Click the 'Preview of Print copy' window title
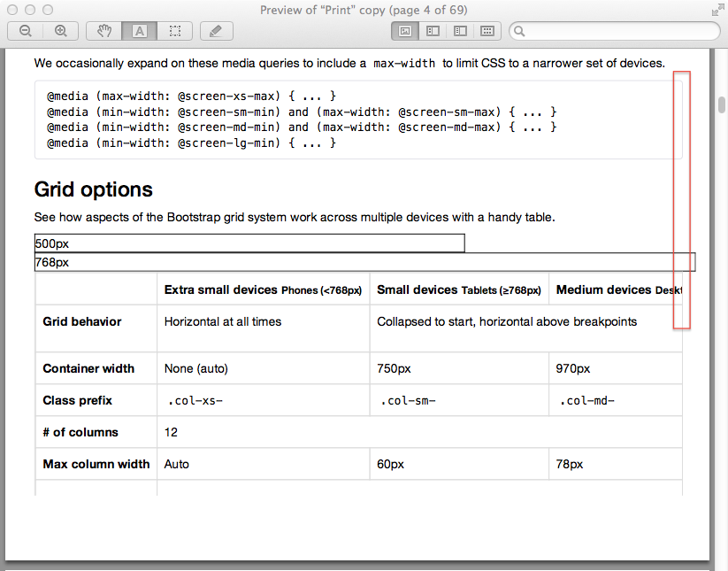Viewport: 728px width, 571px height. [x=364, y=11]
